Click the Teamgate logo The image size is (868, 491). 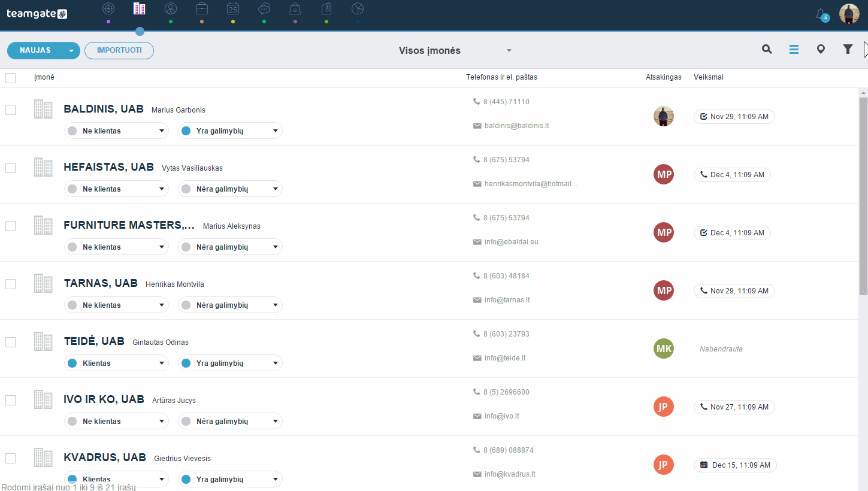(x=37, y=14)
